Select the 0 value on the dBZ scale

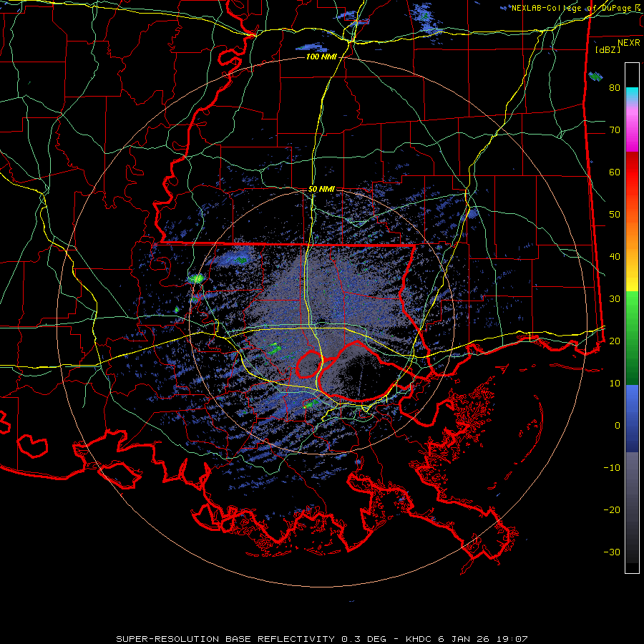click(x=618, y=426)
